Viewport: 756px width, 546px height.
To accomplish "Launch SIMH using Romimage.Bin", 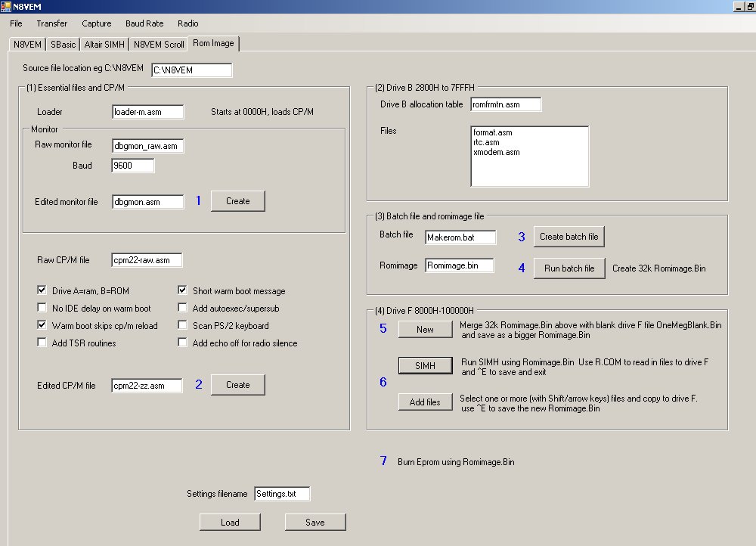I will (425, 365).
